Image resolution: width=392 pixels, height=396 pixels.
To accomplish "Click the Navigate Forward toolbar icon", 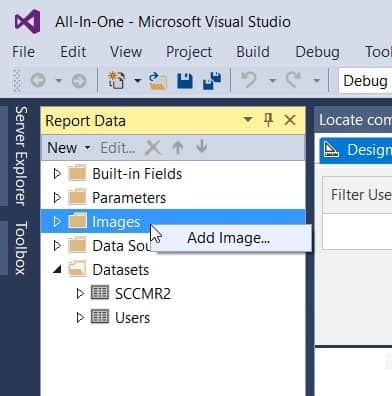I will click(x=79, y=80).
